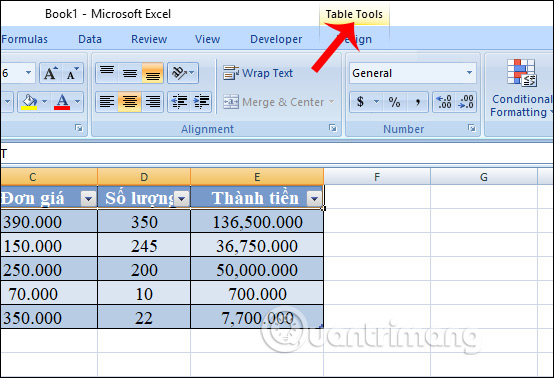
Task: Select quantity cell 10
Action: (144, 294)
